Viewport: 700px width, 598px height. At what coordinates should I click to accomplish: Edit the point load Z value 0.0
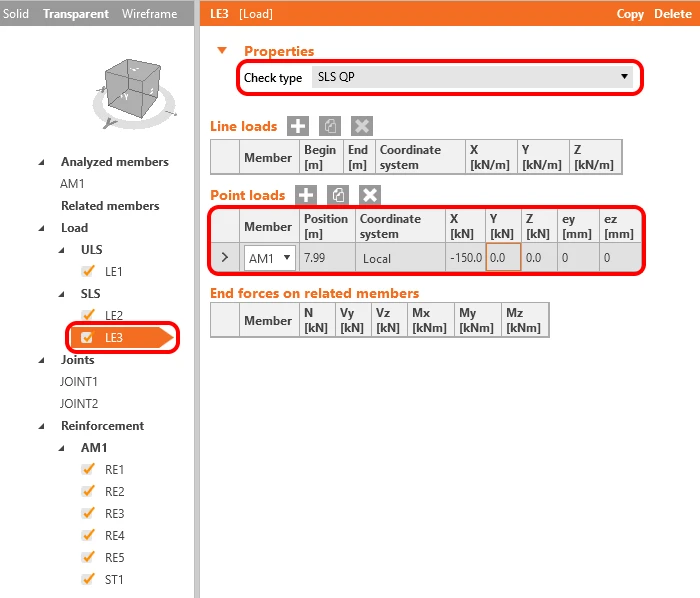(539, 257)
